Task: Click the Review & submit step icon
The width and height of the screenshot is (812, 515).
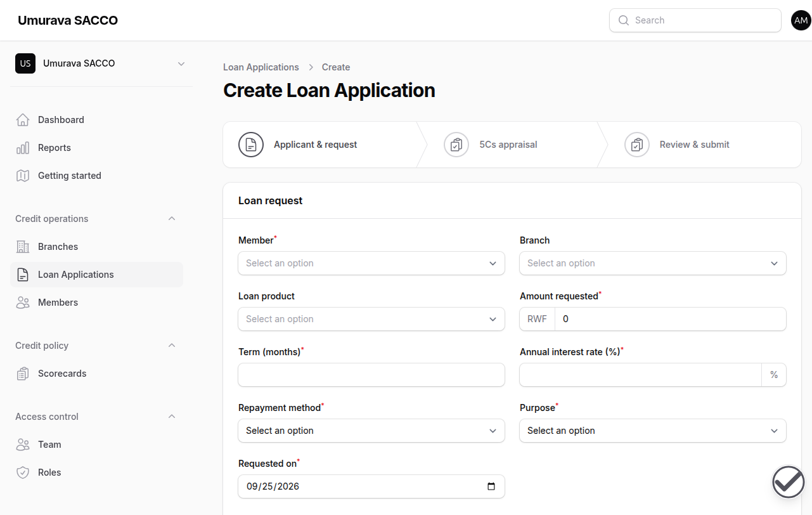Action: click(637, 145)
